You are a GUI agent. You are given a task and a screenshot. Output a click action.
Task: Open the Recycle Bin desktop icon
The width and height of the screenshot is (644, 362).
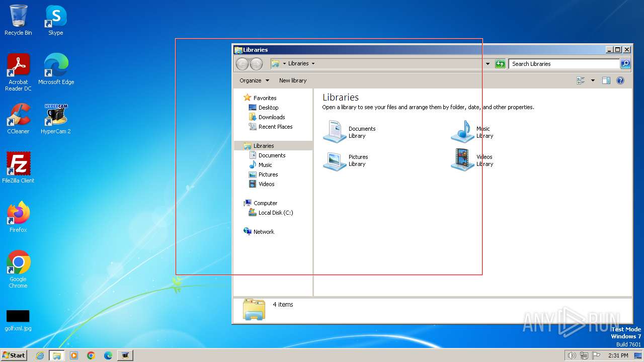(x=18, y=20)
